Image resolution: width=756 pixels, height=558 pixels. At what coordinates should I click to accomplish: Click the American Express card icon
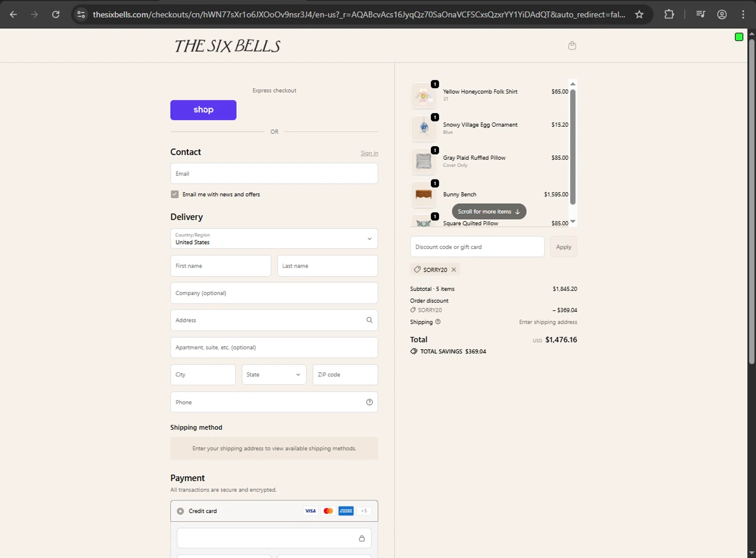[346, 511]
